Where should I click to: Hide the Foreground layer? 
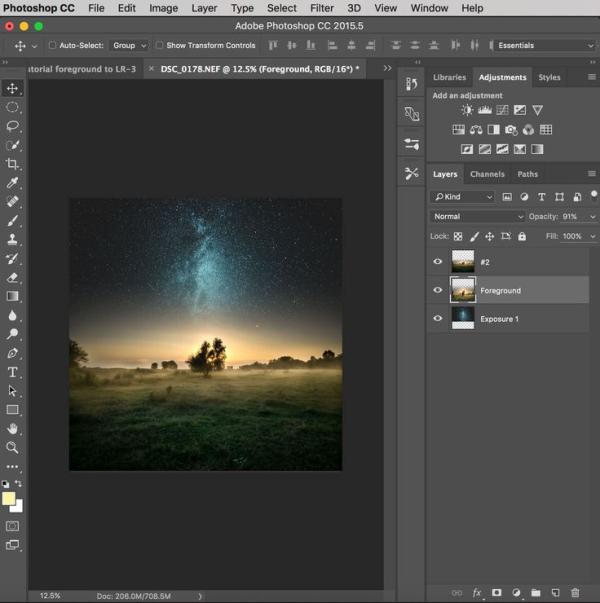click(437, 290)
